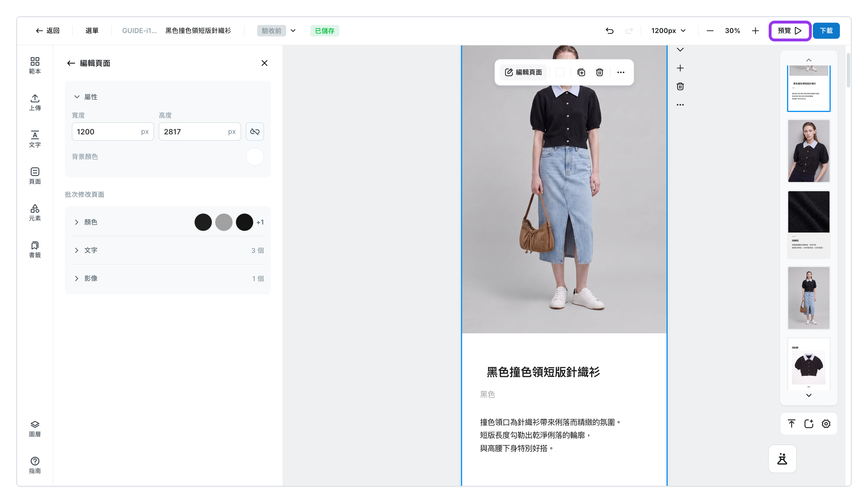
Task: Select the 文字 text tool in sidebar
Action: [35, 139]
